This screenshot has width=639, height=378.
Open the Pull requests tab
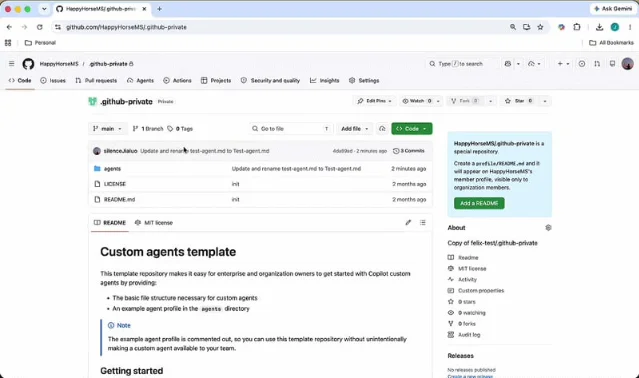coord(96,81)
